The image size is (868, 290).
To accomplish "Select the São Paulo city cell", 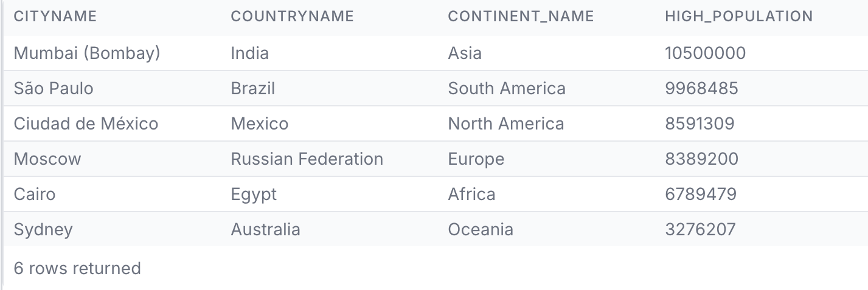I will pyautogui.click(x=54, y=89).
